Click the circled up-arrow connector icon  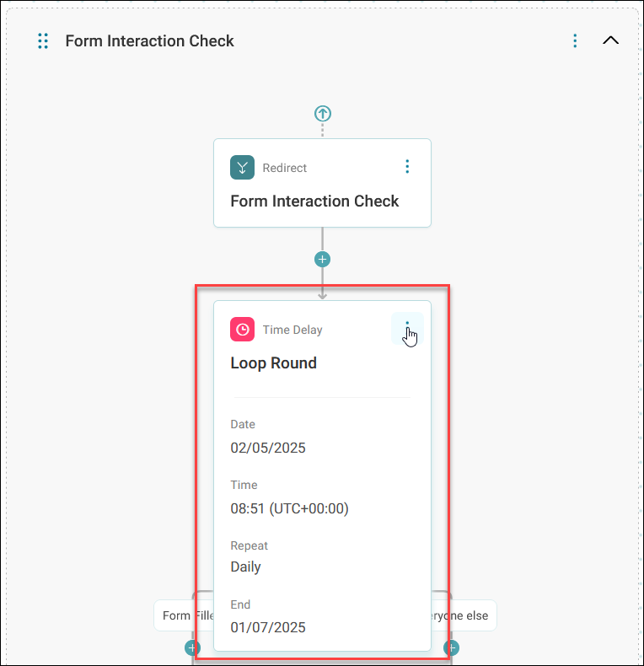[x=323, y=114]
